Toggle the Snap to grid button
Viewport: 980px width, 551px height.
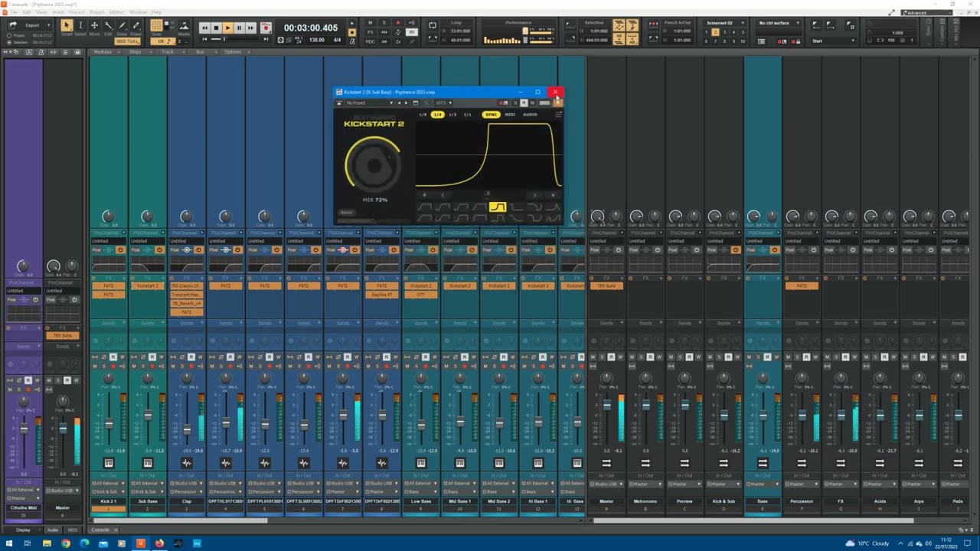pos(157,25)
